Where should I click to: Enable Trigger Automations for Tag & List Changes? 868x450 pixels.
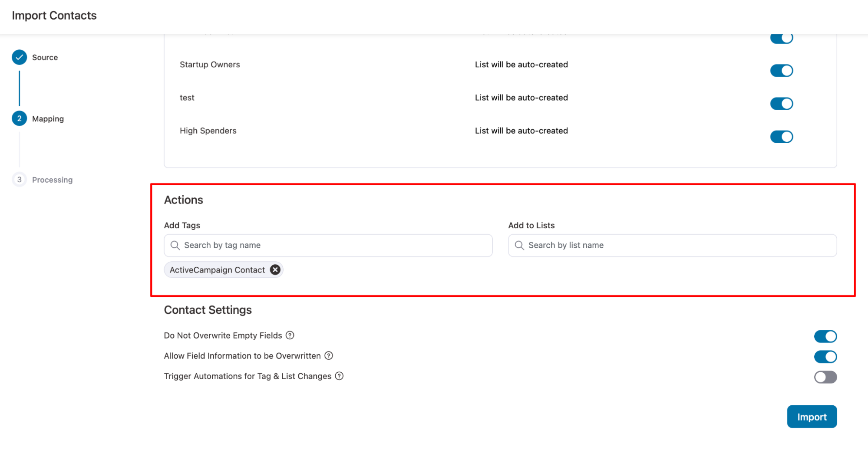point(825,377)
